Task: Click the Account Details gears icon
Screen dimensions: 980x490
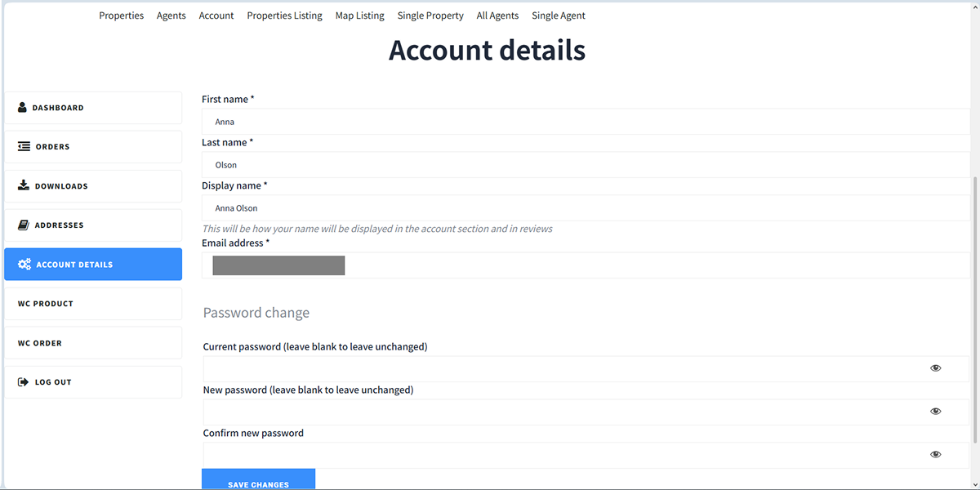Action: pyautogui.click(x=24, y=265)
